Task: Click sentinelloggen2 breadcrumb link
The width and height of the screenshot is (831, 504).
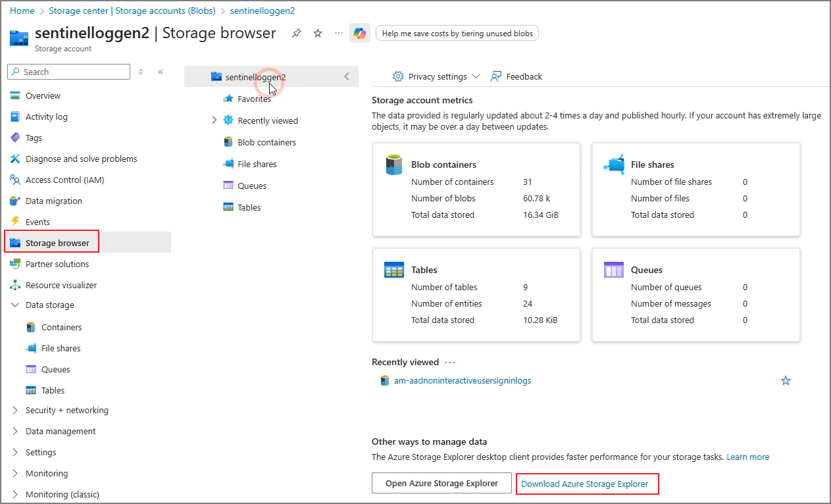Action: [x=263, y=11]
